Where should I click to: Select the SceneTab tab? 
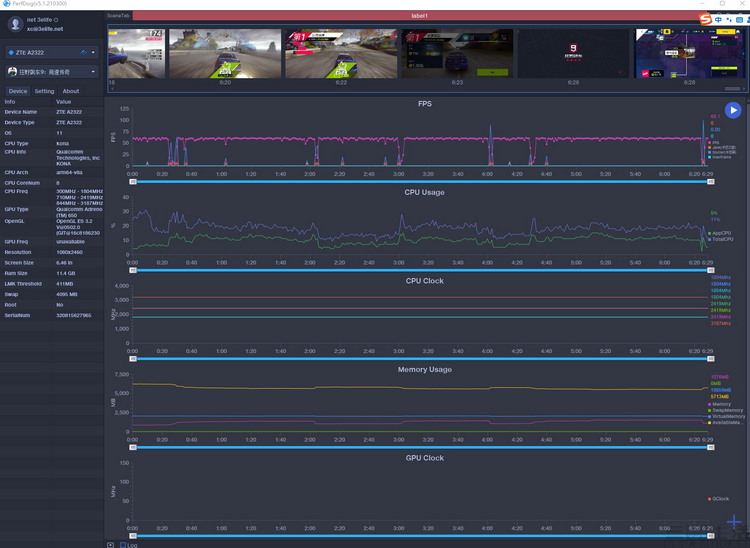click(118, 16)
